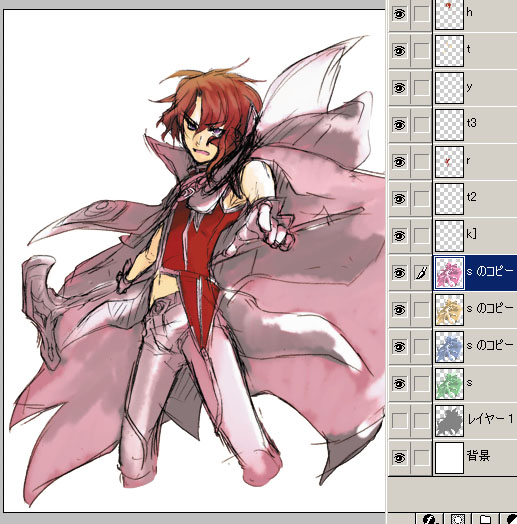Check the link box of layer k]
The image size is (517, 524).
point(421,236)
